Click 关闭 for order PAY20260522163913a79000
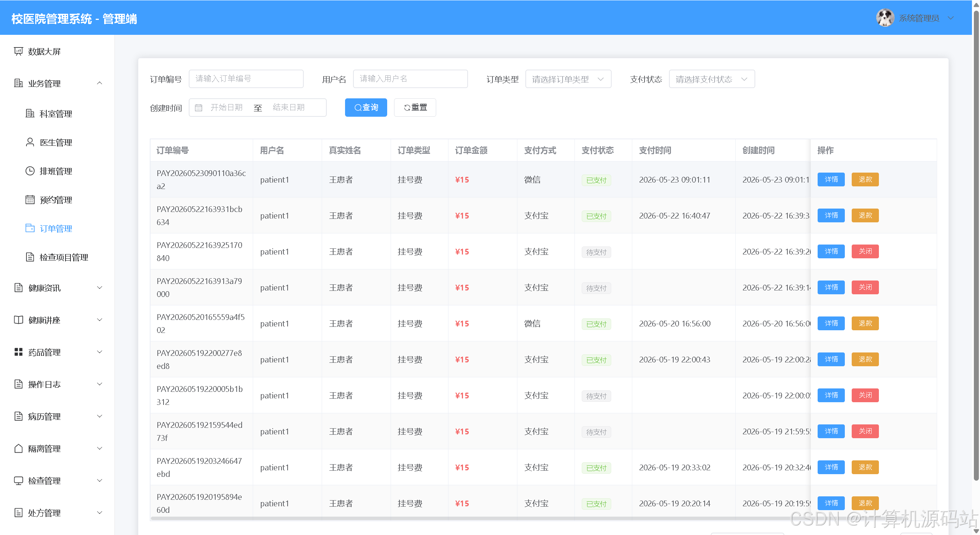980x535 pixels. [x=865, y=287]
